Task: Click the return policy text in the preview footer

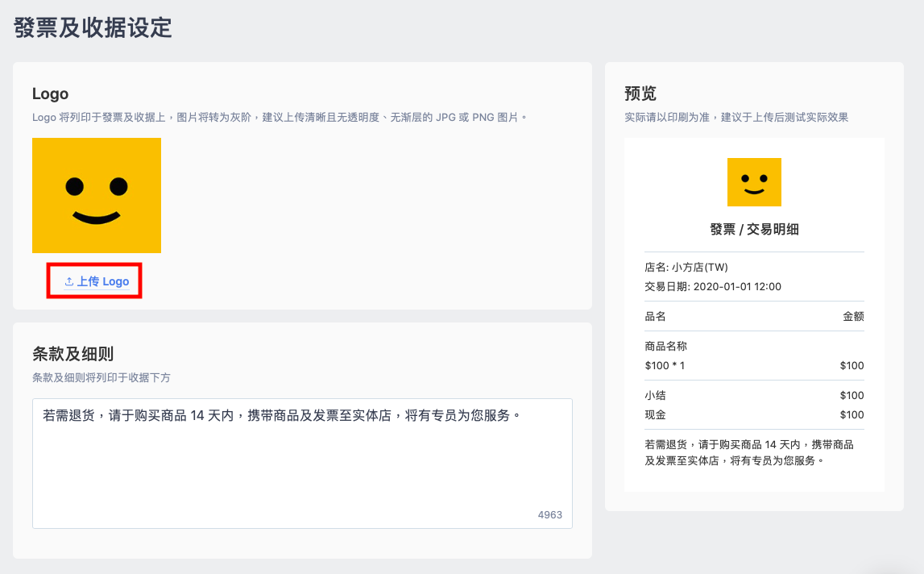Action: (749, 452)
